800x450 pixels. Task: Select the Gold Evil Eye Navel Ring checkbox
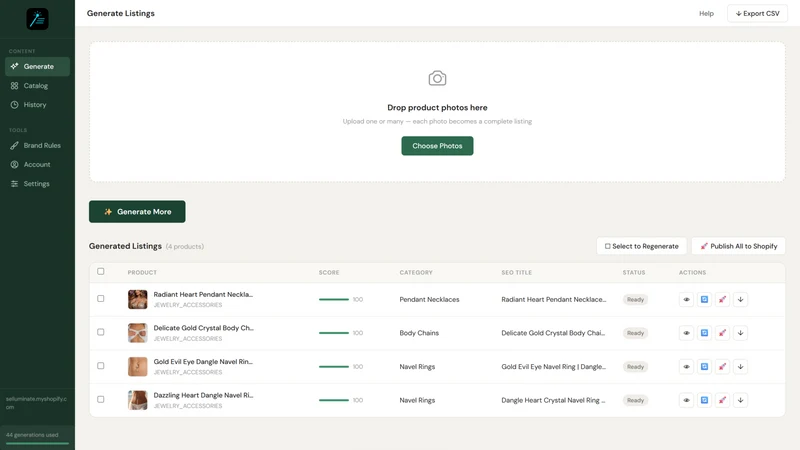point(101,366)
